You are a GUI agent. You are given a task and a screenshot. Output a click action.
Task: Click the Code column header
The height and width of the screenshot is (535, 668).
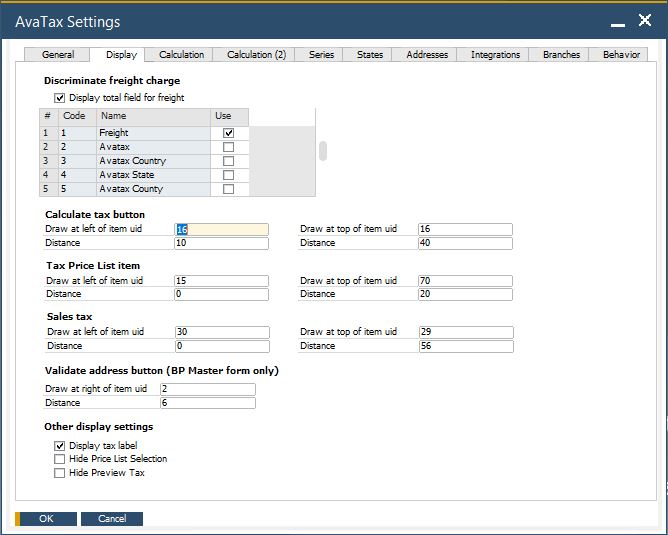77,116
